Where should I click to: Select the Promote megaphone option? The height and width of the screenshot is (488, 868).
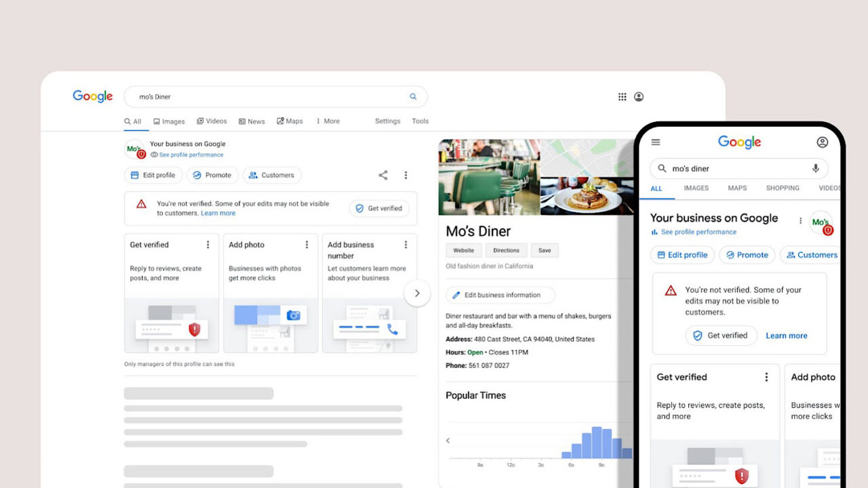tap(212, 175)
